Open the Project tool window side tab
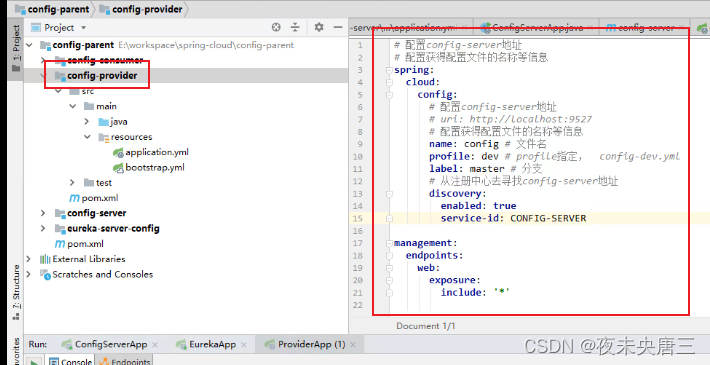 [16, 48]
